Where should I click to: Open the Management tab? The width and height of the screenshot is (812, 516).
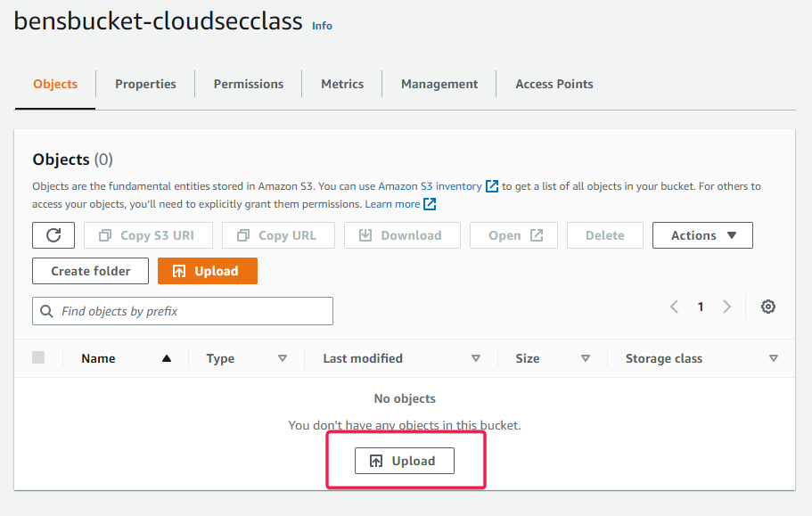pos(439,84)
